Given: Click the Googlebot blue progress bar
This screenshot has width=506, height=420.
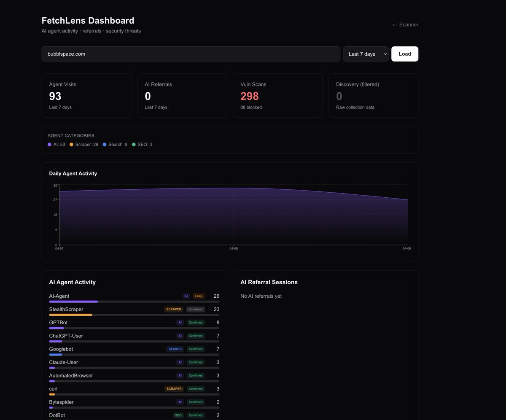Looking at the screenshot, I should [x=56, y=355].
